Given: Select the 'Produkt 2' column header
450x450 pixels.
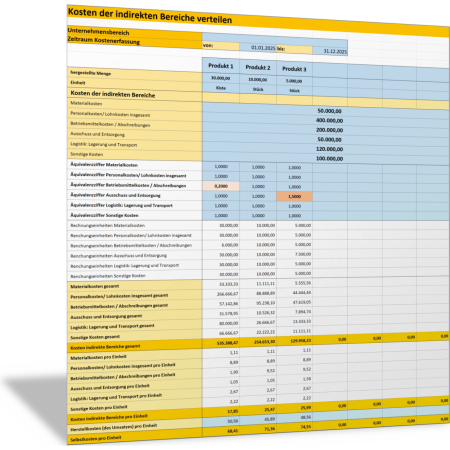Looking at the screenshot, I should click(258, 67).
